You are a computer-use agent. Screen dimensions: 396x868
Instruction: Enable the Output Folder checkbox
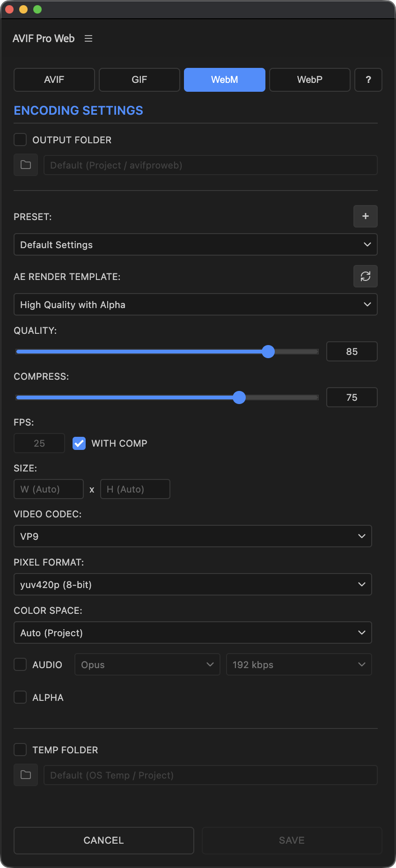click(20, 140)
